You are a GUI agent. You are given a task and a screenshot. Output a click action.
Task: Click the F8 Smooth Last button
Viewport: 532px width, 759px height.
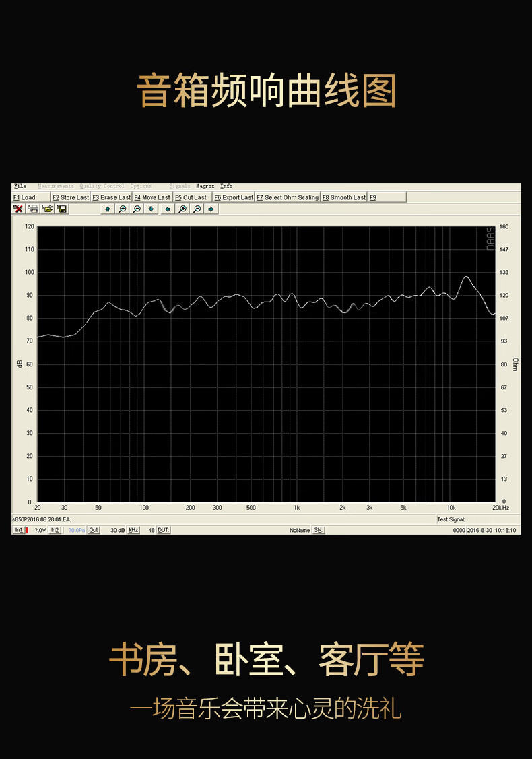[344, 197]
